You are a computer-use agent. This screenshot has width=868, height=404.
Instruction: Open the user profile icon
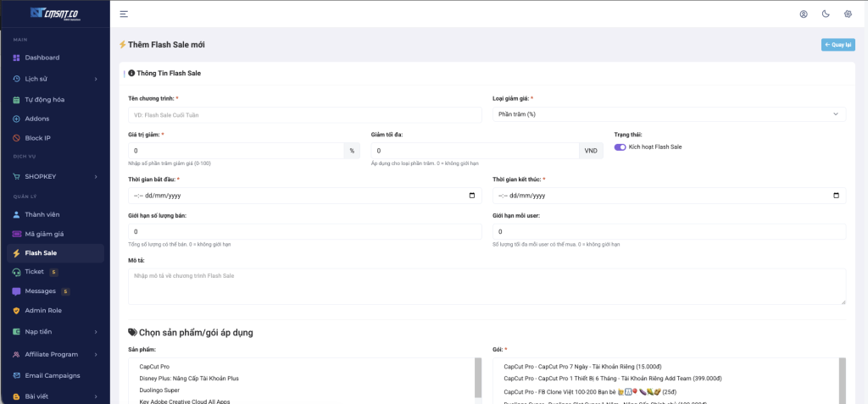click(804, 14)
